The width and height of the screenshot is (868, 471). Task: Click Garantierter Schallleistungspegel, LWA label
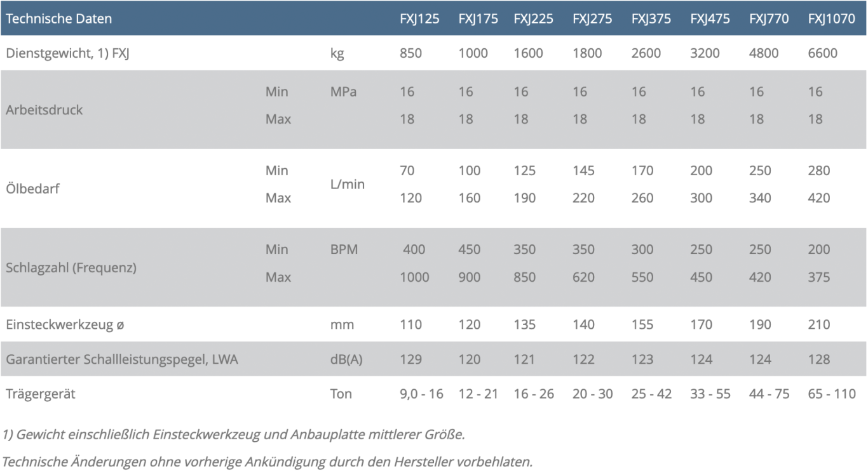(122, 360)
